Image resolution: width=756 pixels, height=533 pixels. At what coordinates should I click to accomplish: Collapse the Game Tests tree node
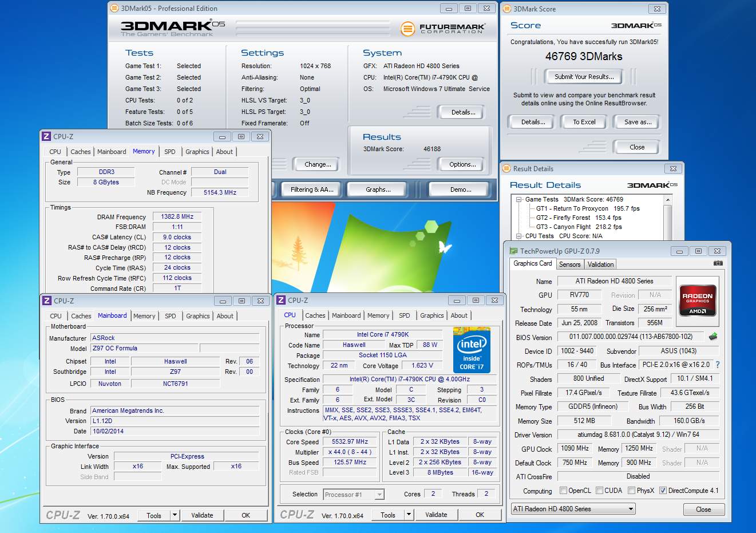coord(519,199)
